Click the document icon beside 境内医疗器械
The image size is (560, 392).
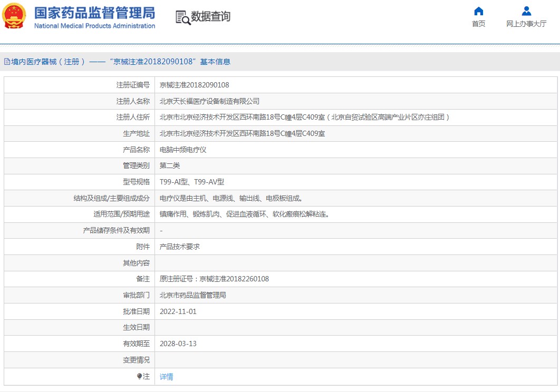[7, 62]
